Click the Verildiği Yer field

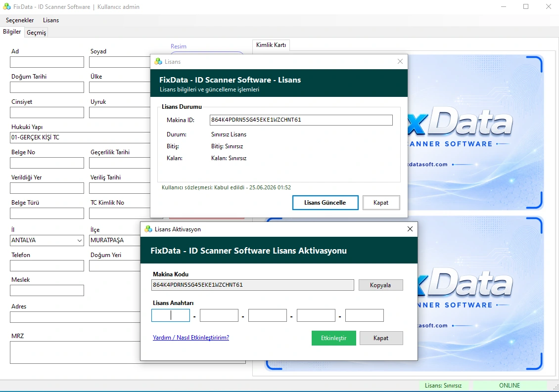click(47, 188)
